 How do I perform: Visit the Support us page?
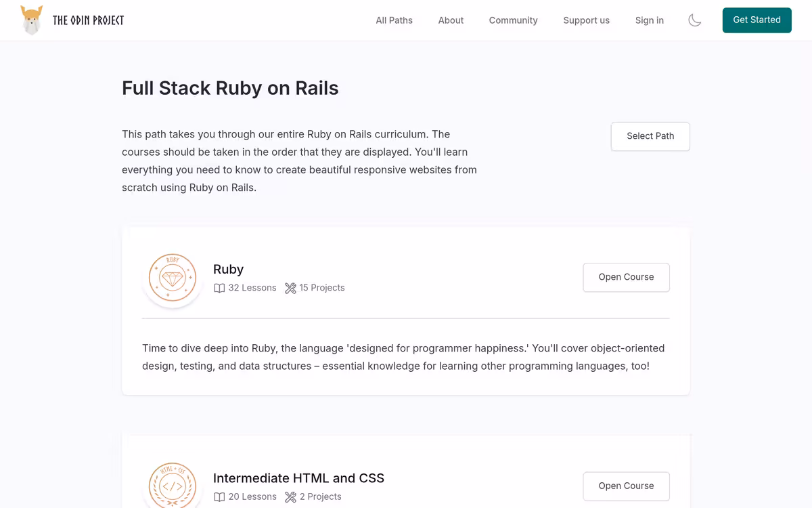[x=586, y=20]
